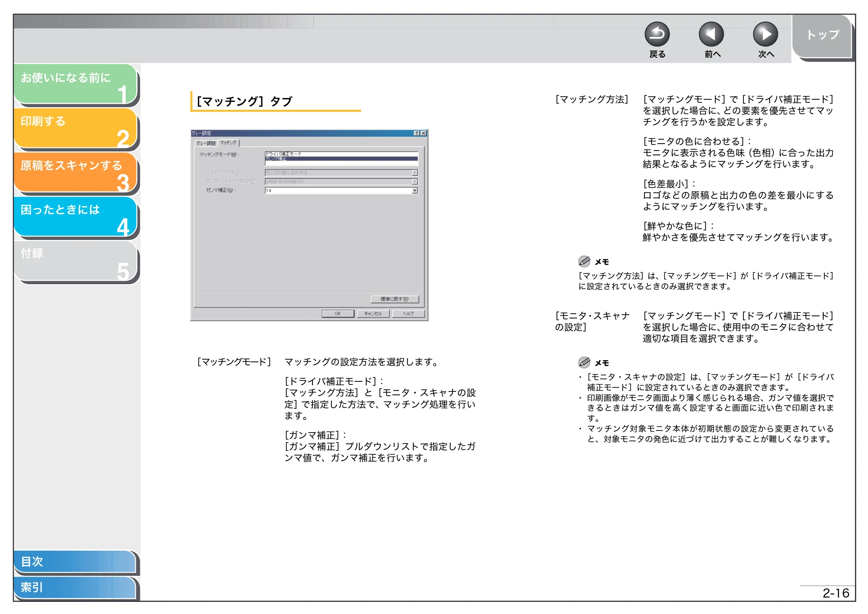Viewport: 868px width, 614px height.
Task: Click the [マッチング] タブ heading
Action: click(x=244, y=102)
